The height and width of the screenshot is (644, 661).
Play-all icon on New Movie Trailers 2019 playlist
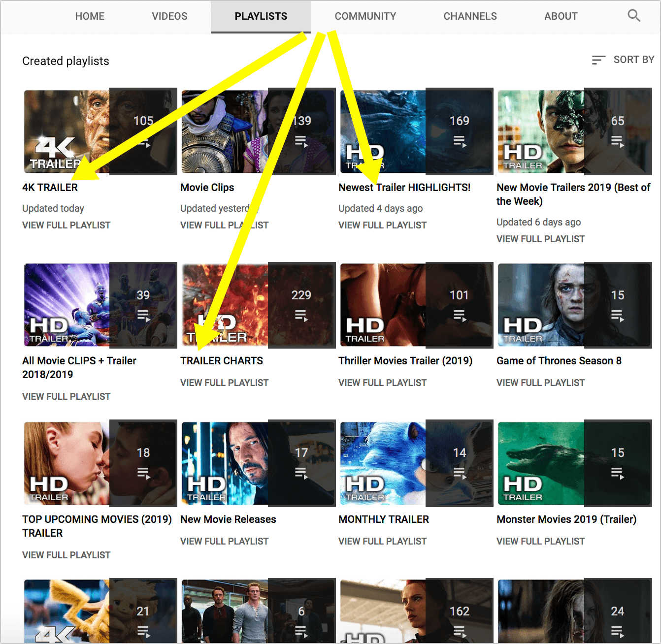pyautogui.click(x=618, y=142)
